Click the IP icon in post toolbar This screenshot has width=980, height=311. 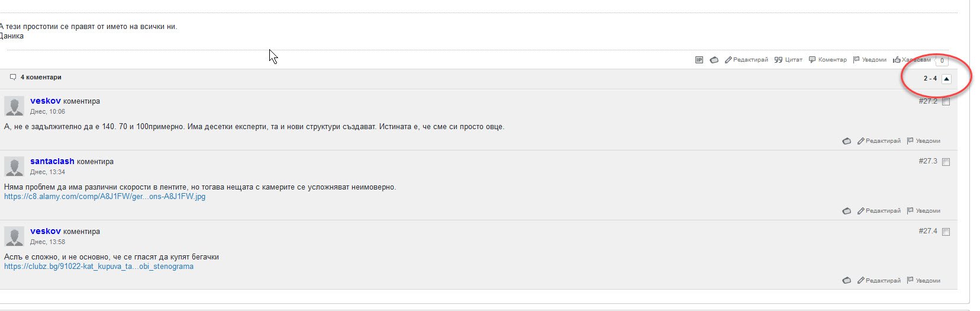coord(699,60)
